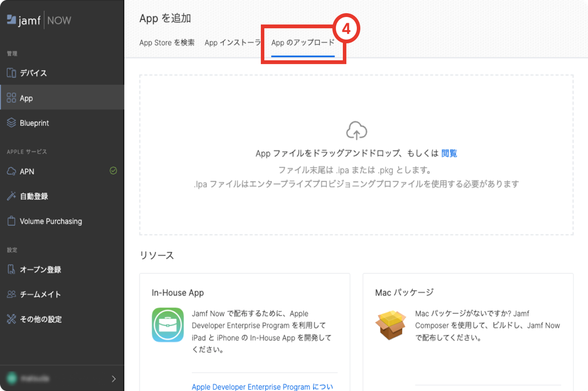The width and height of the screenshot is (588, 391).
Task: Click the In-House App briefcase icon
Action: coord(168,325)
